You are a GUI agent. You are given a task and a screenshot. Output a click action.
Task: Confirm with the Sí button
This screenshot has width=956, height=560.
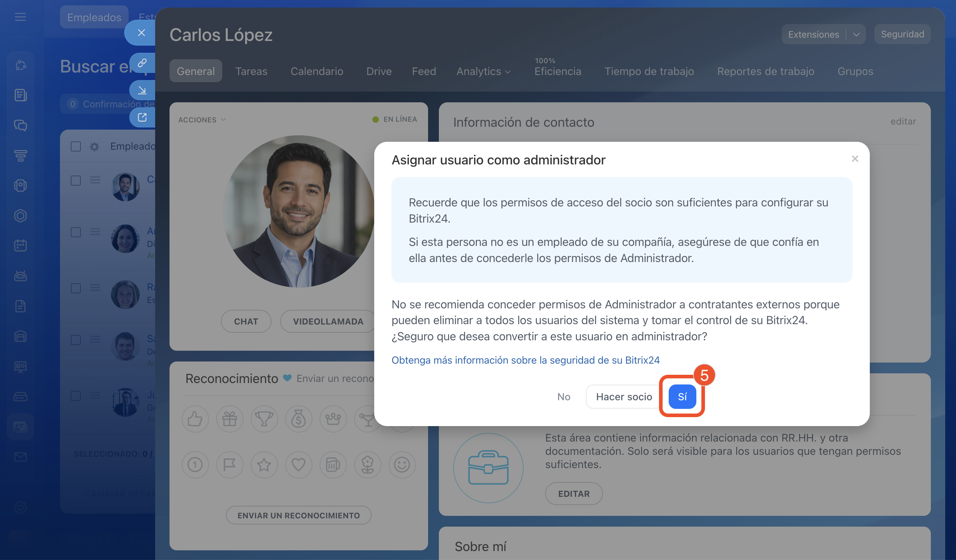682,397
